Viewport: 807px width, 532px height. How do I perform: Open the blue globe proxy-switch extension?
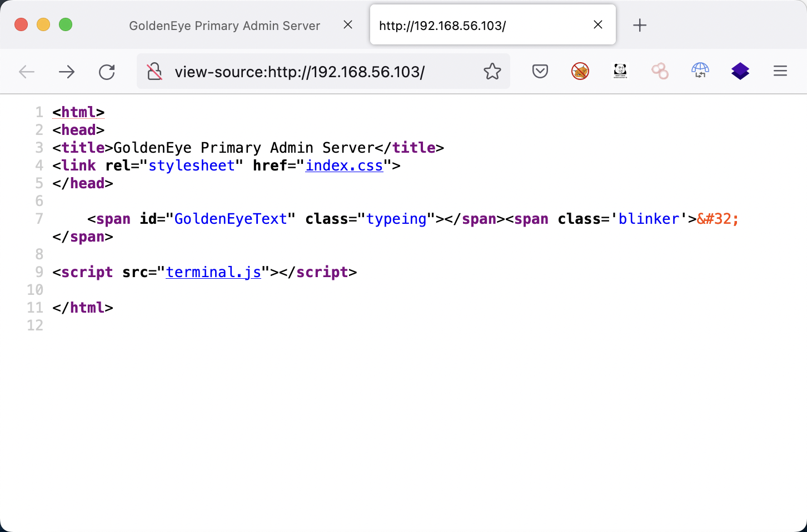700,71
